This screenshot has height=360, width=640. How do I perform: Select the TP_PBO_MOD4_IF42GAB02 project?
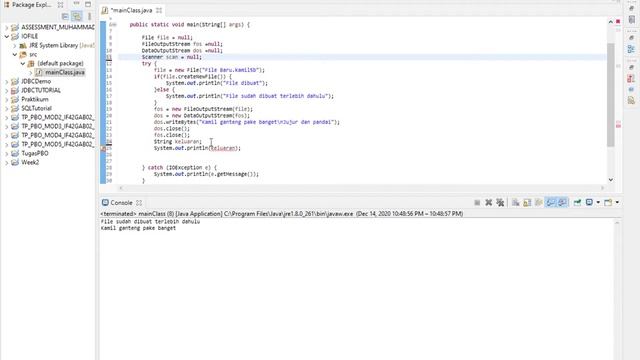[58, 135]
